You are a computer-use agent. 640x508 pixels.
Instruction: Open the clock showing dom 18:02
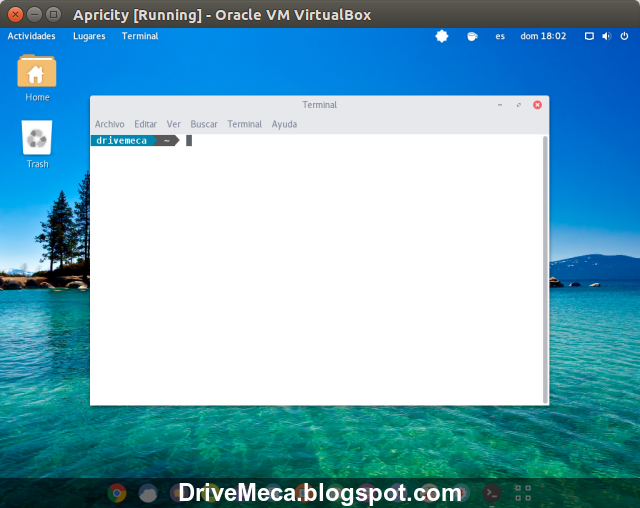point(543,36)
